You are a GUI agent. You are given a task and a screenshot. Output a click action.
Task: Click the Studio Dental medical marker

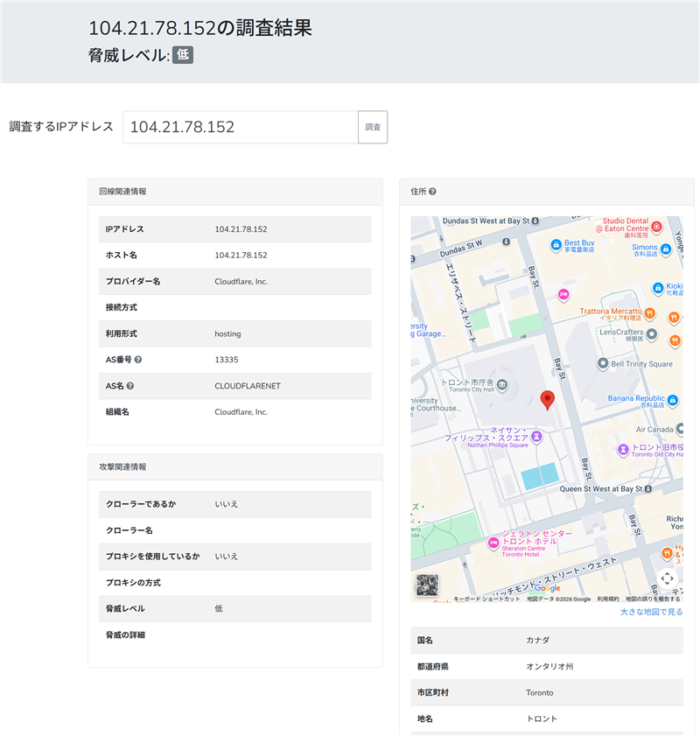pyautogui.click(x=656, y=227)
